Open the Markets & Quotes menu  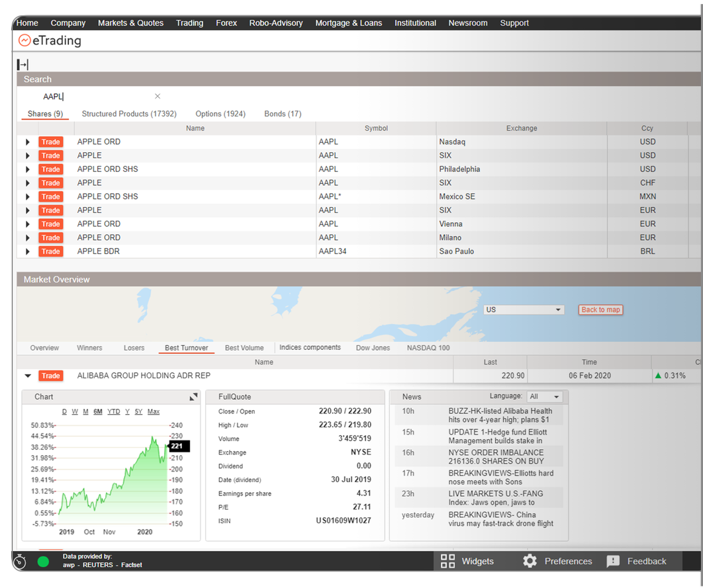(x=130, y=23)
